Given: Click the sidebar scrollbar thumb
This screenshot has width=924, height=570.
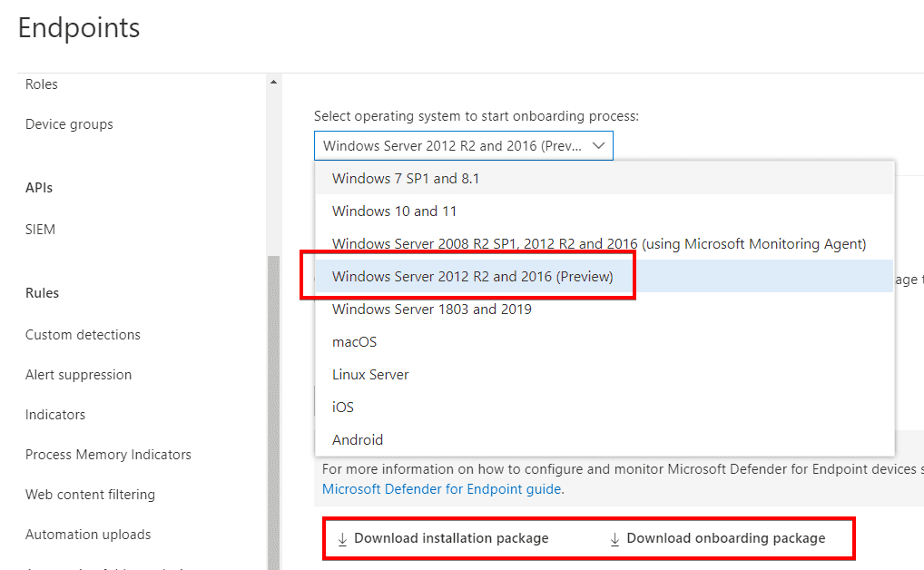Looking at the screenshot, I should click(x=273, y=413).
